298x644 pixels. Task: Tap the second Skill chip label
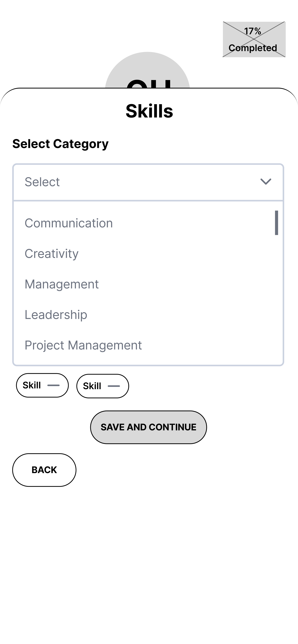[x=92, y=386]
